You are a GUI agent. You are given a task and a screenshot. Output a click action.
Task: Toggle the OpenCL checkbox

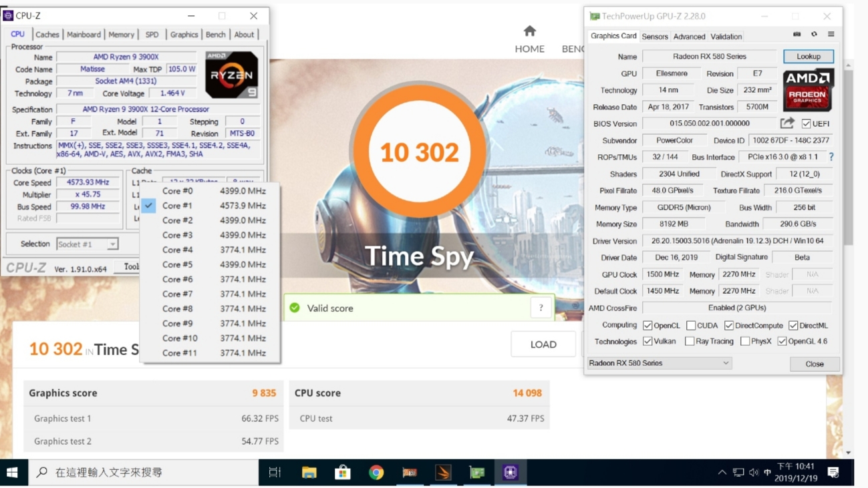(647, 326)
